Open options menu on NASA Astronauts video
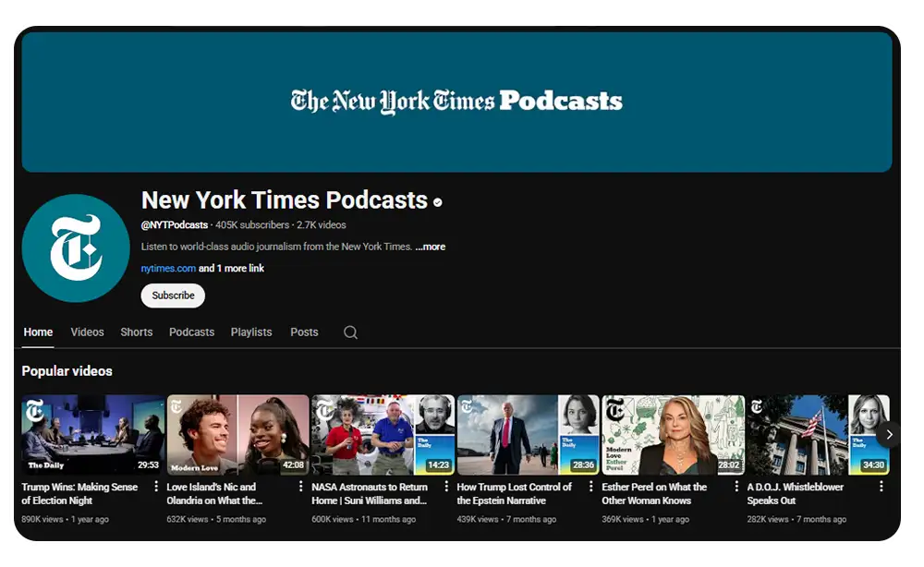 point(445,486)
